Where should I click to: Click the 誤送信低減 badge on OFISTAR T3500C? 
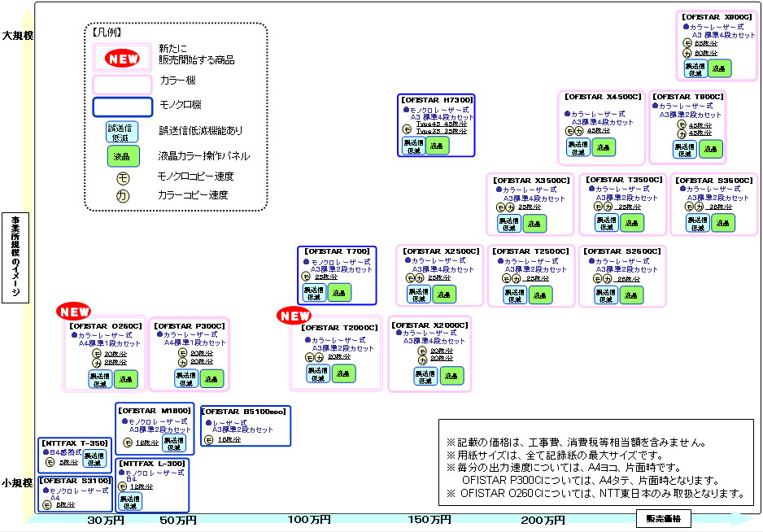(606, 223)
